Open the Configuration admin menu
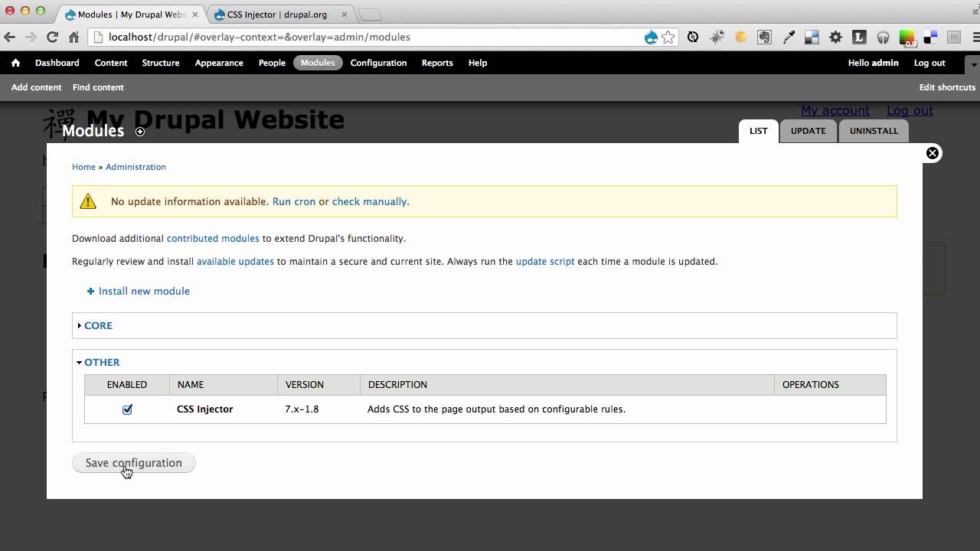 [378, 63]
